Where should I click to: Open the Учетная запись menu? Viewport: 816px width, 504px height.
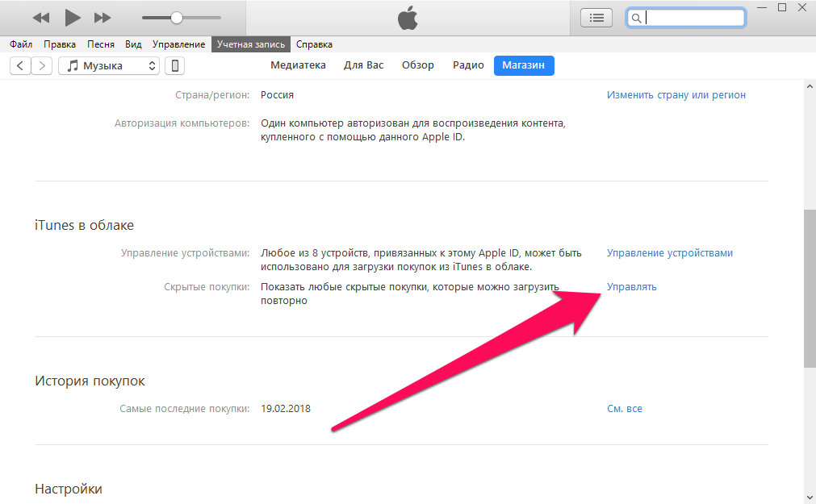251,44
